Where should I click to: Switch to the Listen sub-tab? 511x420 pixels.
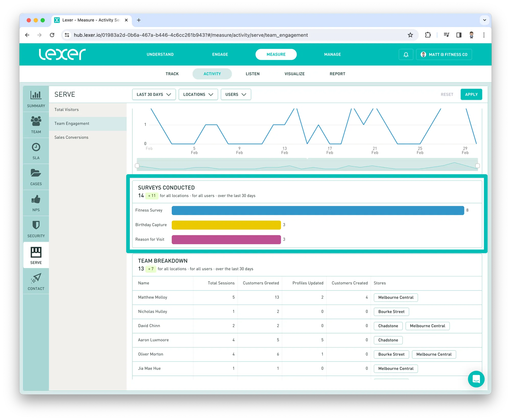pos(252,74)
